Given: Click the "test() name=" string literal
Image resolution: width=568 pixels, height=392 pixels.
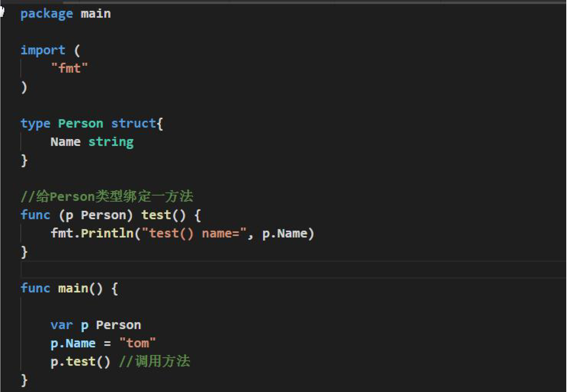Looking at the screenshot, I should [194, 233].
